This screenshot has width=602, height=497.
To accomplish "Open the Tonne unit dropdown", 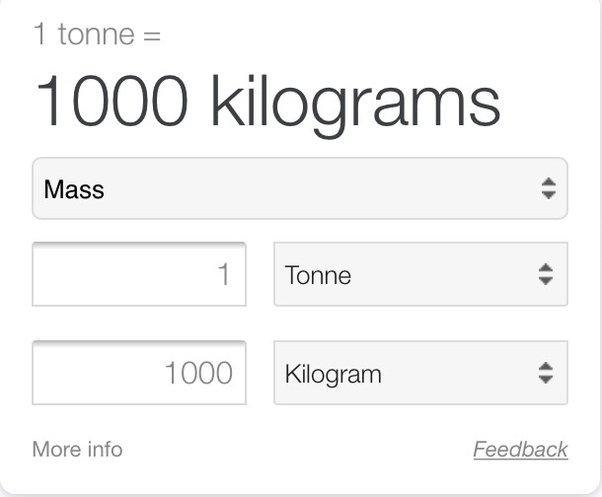I will [421, 274].
